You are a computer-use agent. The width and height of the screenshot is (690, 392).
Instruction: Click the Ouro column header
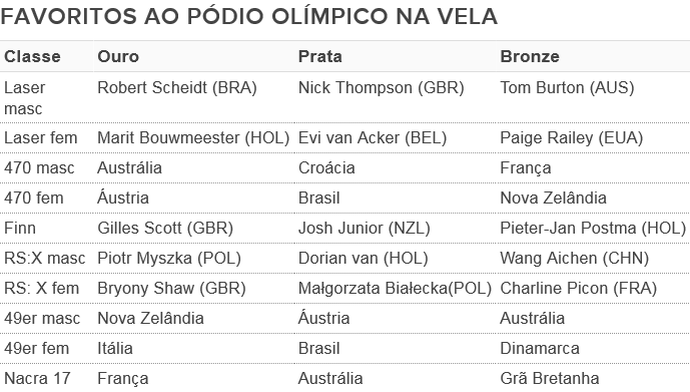118,56
